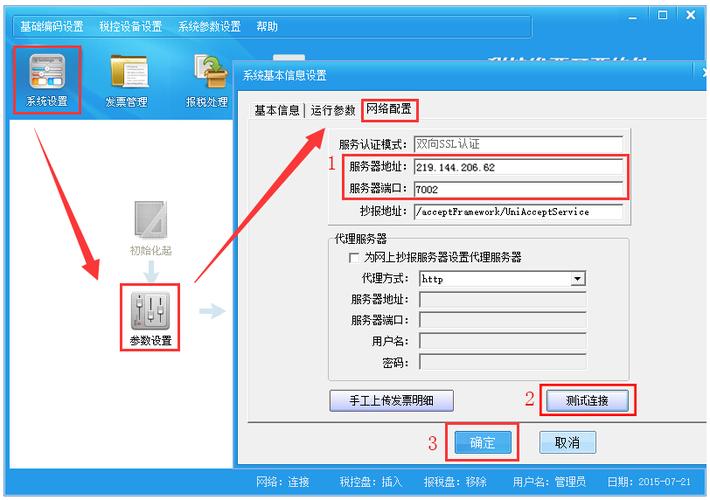Screen dimensions: 710x500
Task: Select the greyed 初始化 icon
Action: 151,229
